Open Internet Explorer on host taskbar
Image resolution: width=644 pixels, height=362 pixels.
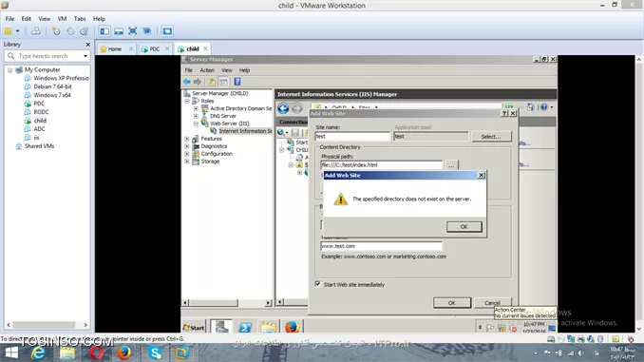[x=38, y=352]
